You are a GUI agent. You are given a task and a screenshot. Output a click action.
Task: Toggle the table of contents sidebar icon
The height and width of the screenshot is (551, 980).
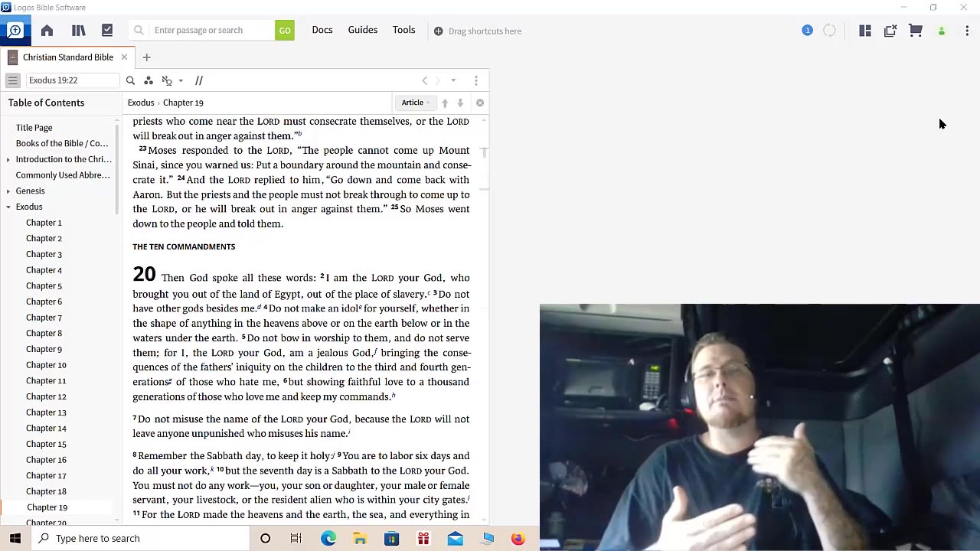pos(12,80)
